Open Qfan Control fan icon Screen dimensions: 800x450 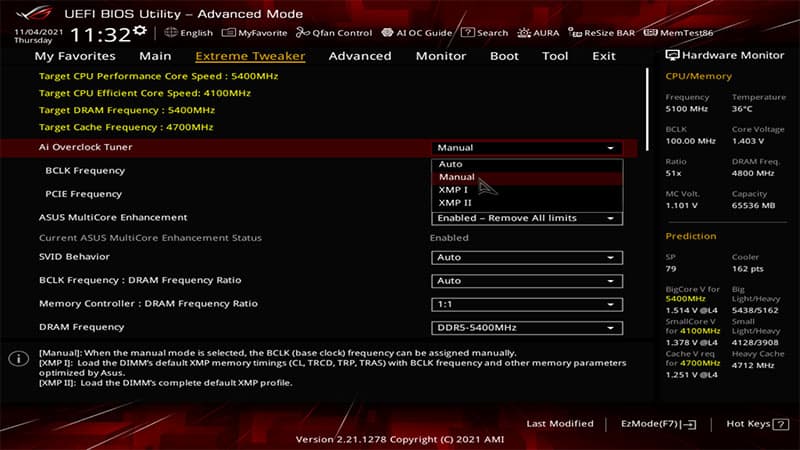(x=303, y=33)
